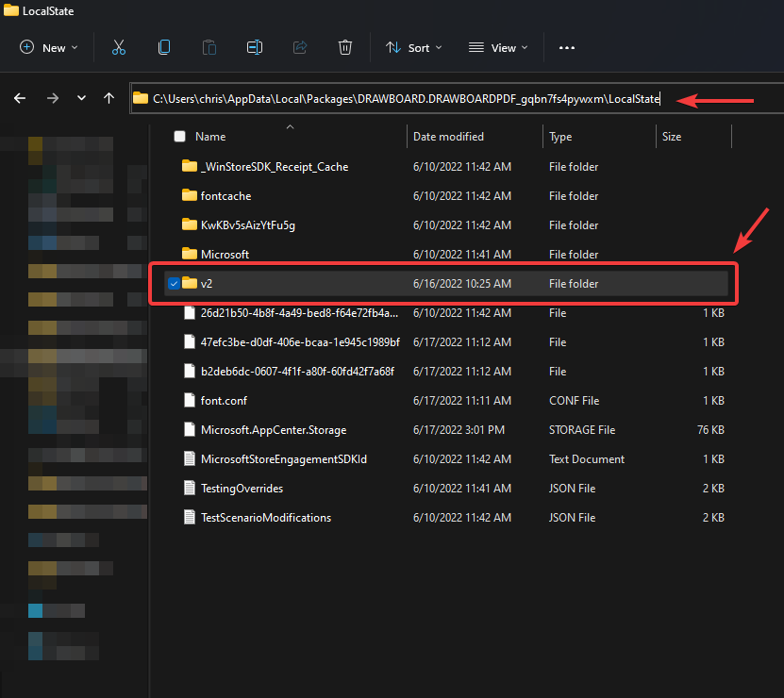Click the fontcache folder icon
784x698 pixels.
189,195
